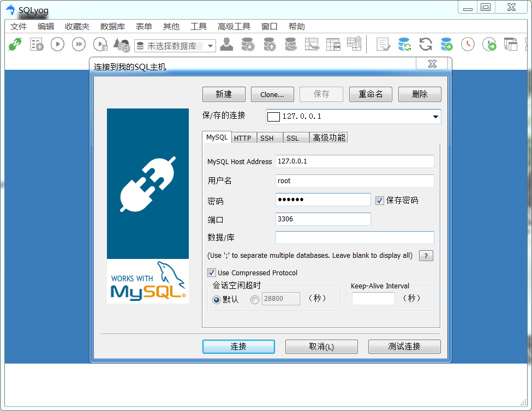The width and height of the screenshot is (532, 411).
Task: Click the 重命名 button
Action: (370, 94)
